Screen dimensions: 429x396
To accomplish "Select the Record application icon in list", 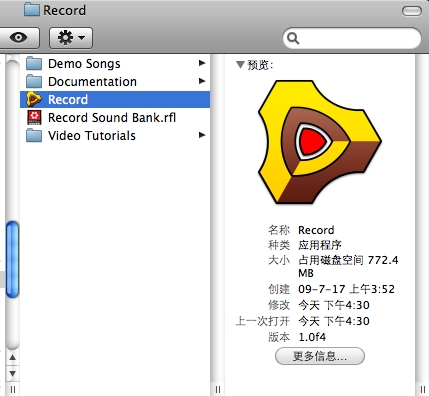I will click(x=34, y=99).
